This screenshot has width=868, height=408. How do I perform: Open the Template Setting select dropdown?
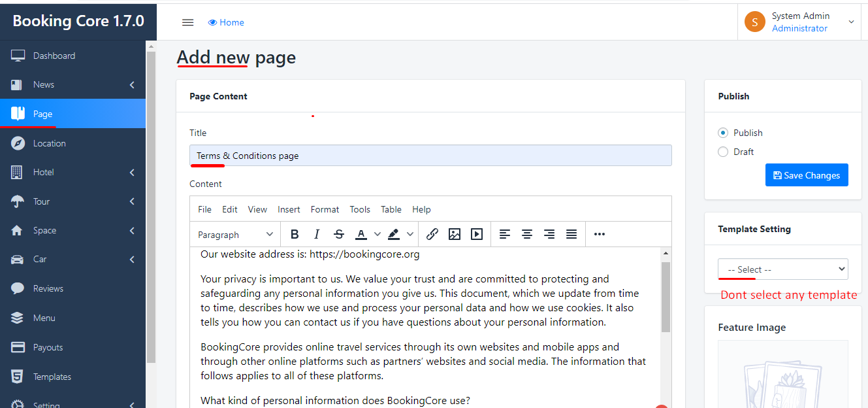tap(782, 269)
